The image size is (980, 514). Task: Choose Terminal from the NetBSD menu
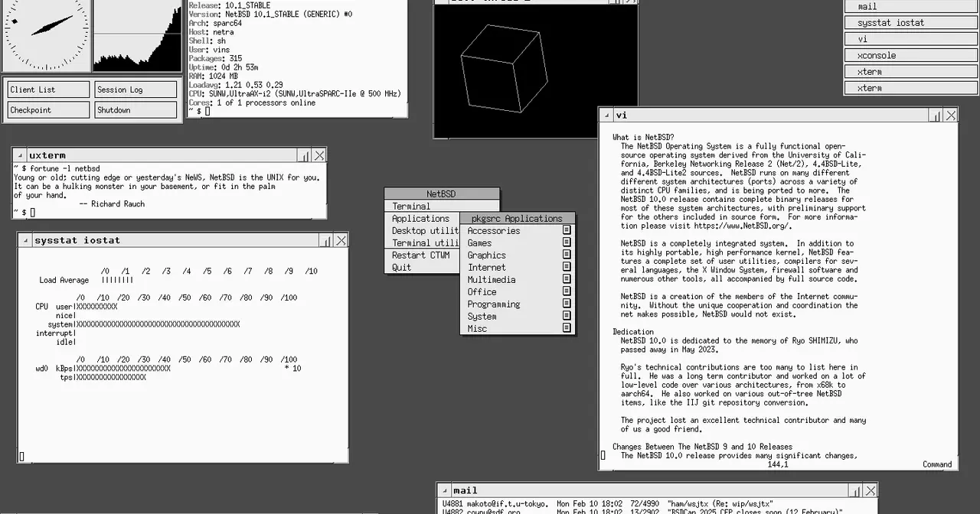click(442, 206)
